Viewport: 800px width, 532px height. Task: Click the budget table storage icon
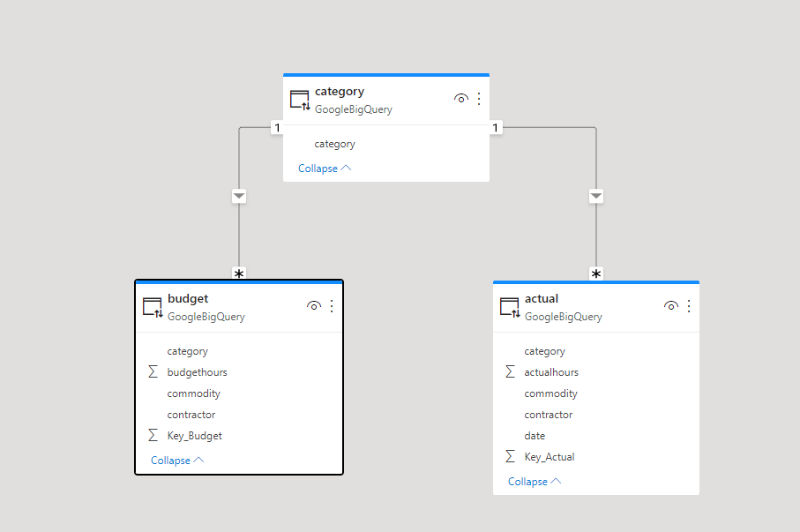pos(153,307)
